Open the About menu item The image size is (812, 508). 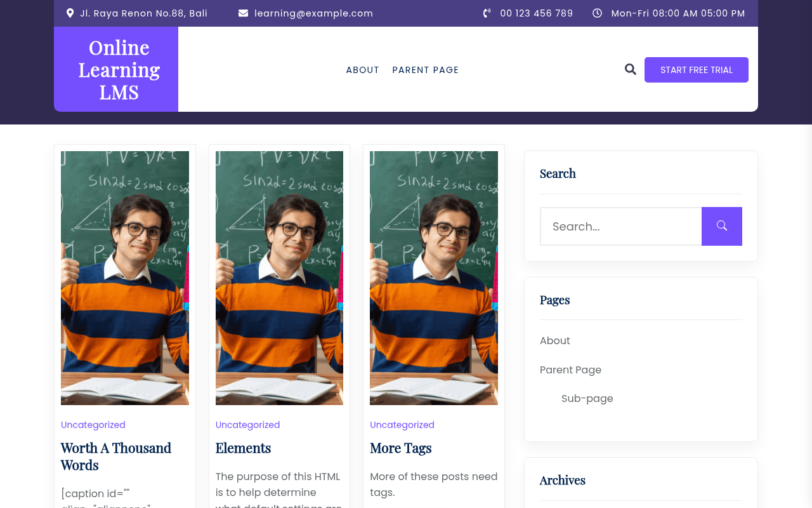coord(362,70)
